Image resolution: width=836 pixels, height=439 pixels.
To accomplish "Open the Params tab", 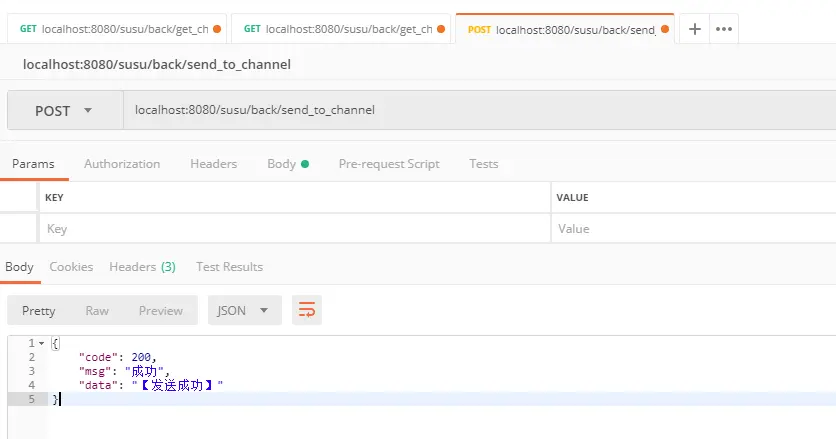I will pos(34,164).
